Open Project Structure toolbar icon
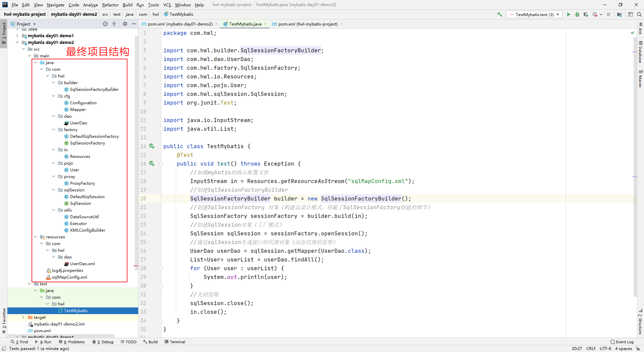Image resolution: width=644 pixels, height=352 pixels. 620,14
